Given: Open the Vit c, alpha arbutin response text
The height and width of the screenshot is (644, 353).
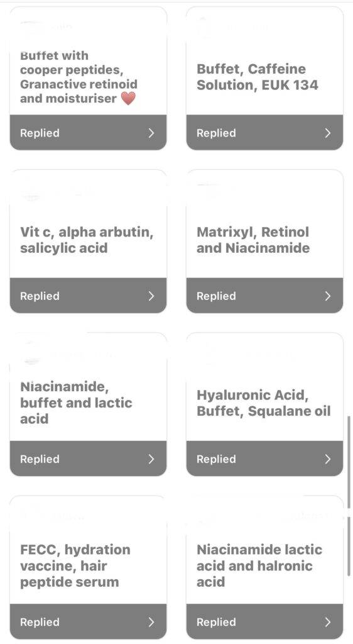Looking at the screenshot, I should tap(87, 240).
